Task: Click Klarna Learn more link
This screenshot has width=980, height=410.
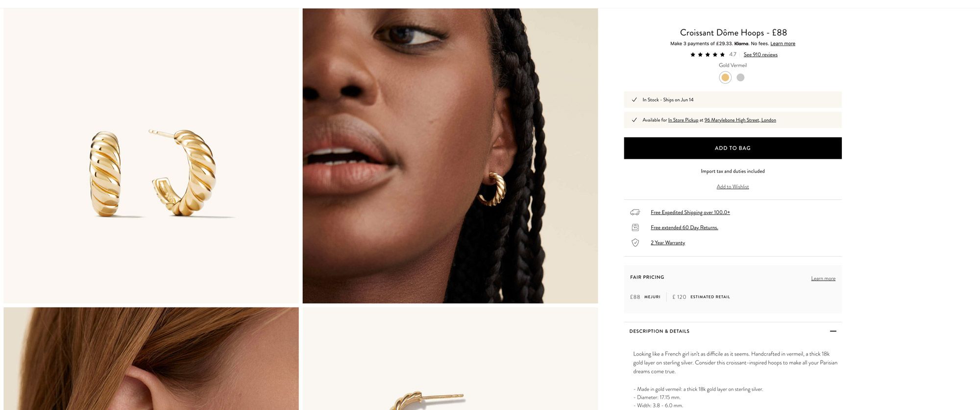Action: [x=783, y=44]
